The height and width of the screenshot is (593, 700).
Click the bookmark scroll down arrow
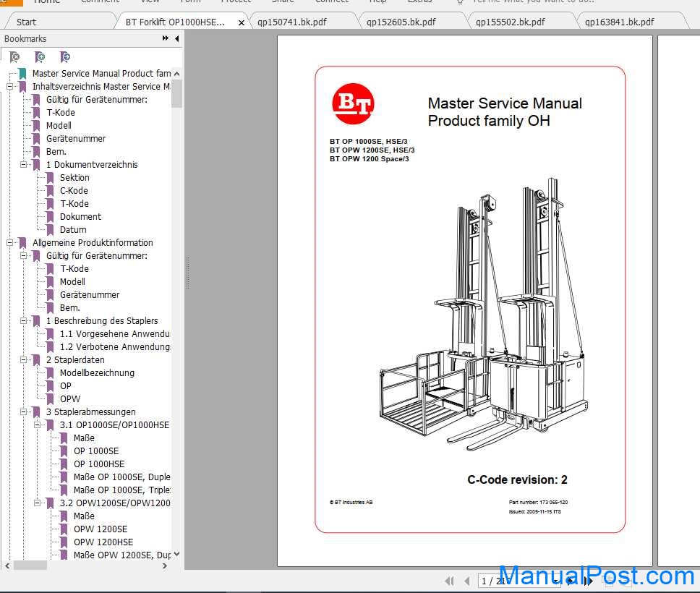176,554
